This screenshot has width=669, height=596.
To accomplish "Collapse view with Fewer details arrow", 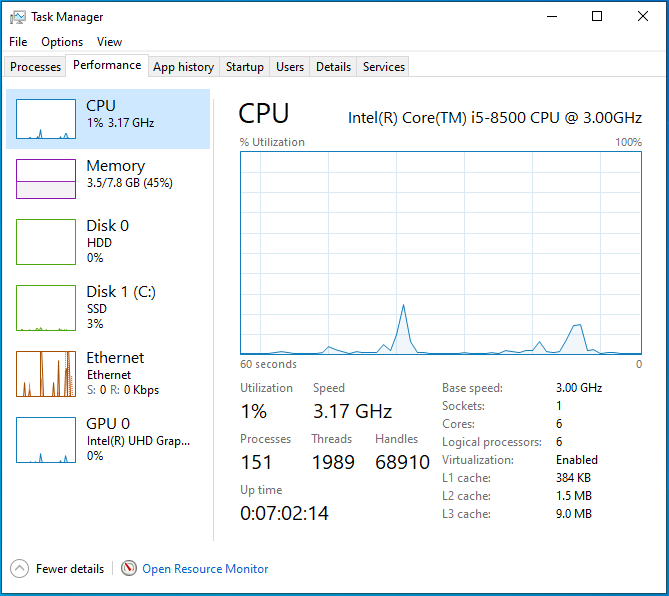I will (20, 568).
